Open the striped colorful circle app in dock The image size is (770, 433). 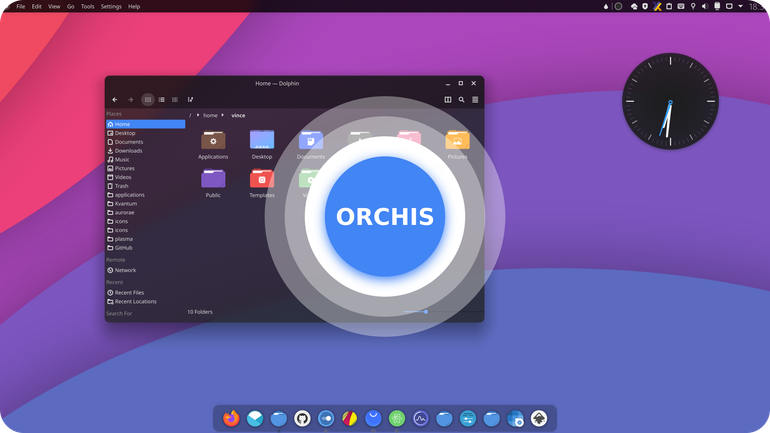pyautogui.click(x=350, y=418)
